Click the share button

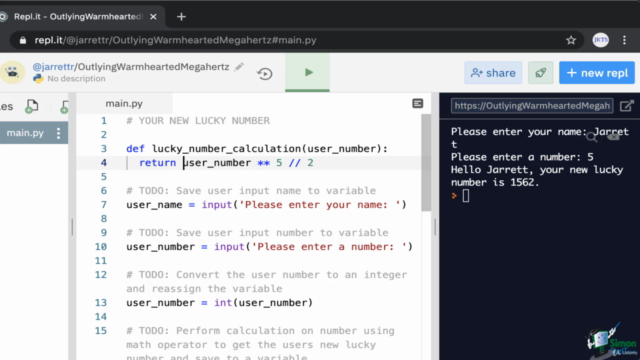pos(493,73)
